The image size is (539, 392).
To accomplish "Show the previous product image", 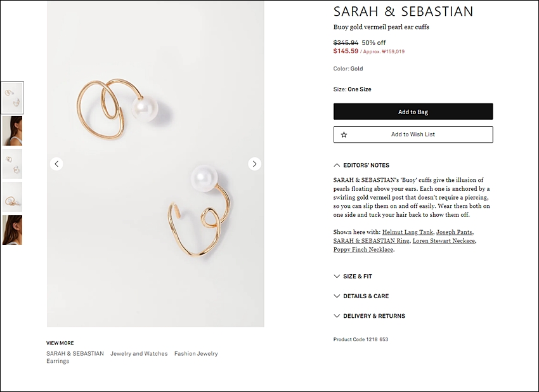I will click(56, 164).
